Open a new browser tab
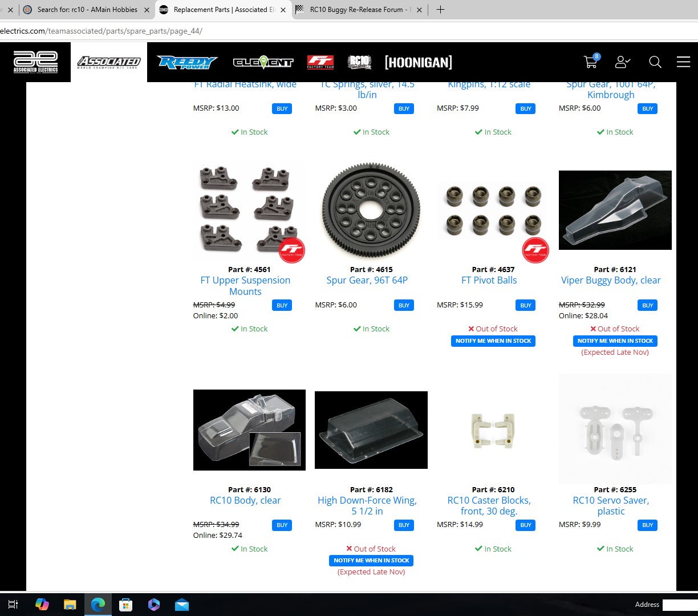 [440, 10]
